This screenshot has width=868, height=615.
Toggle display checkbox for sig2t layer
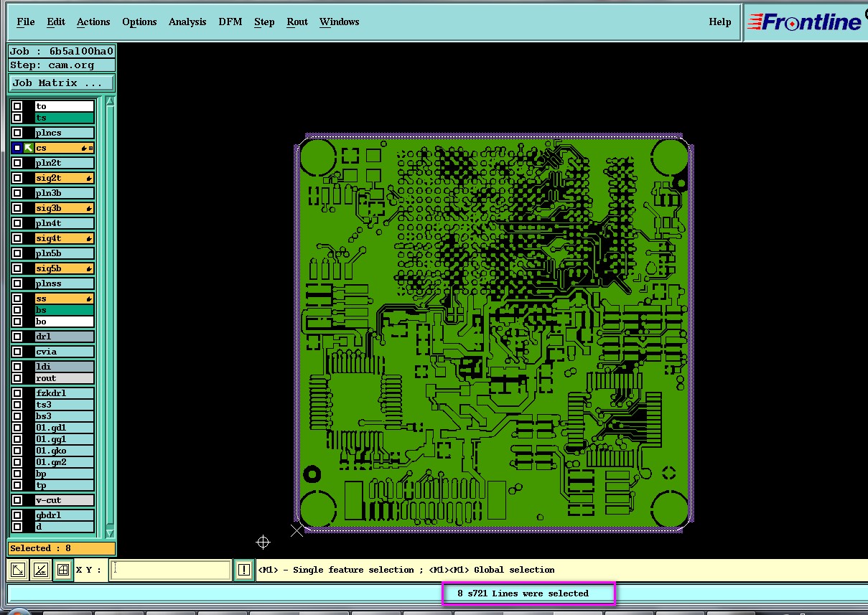(x=17, y=178)
